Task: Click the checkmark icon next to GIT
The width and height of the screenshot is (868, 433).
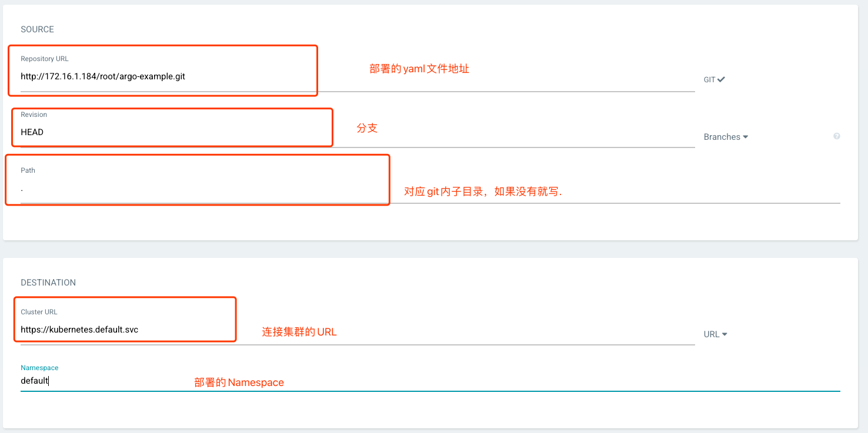Action: pyautogui.click(x=721, y=79)
